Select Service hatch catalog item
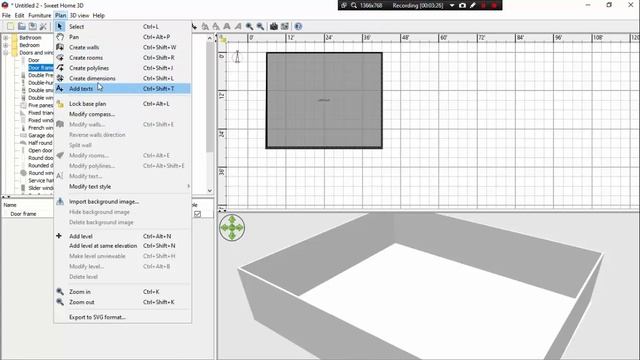This screenshot has height=360, width=640. (x=41, y=180)
